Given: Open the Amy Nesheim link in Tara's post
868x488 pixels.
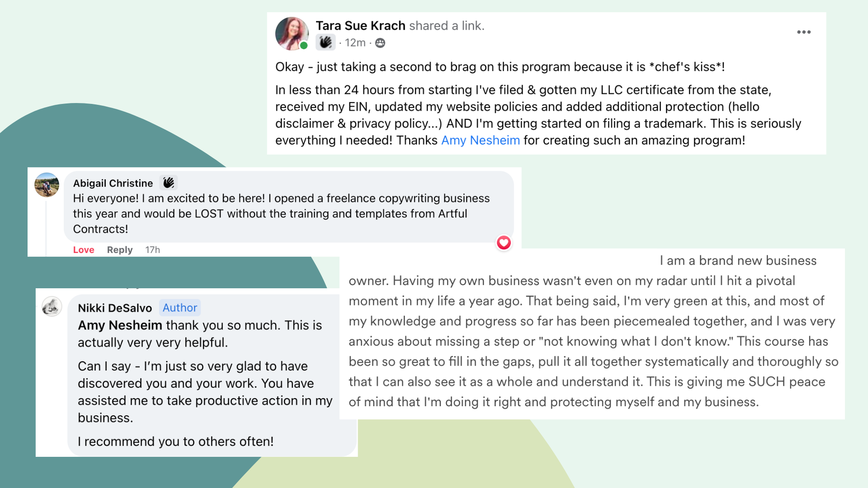Looking at the screenshot, I should tap(480, 140).
